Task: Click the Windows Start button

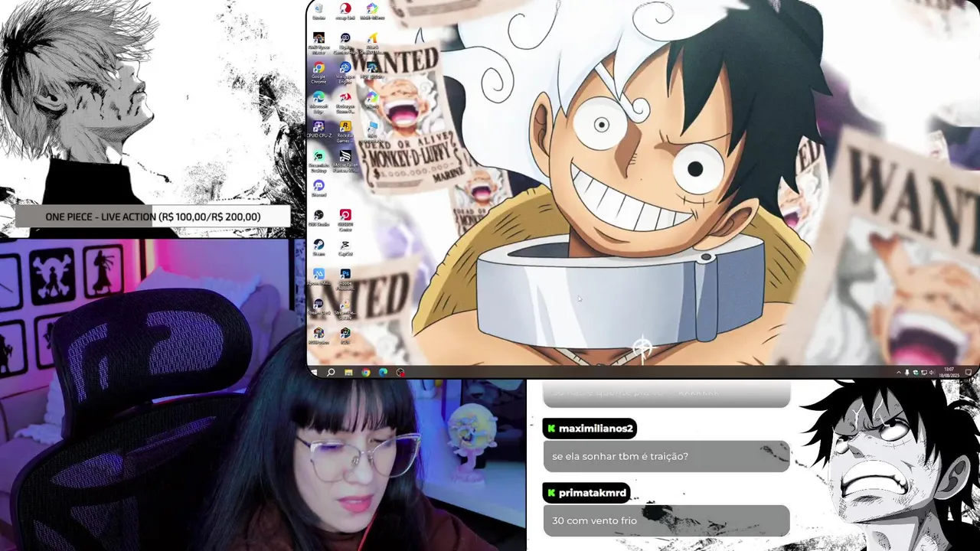Action: 314,372
